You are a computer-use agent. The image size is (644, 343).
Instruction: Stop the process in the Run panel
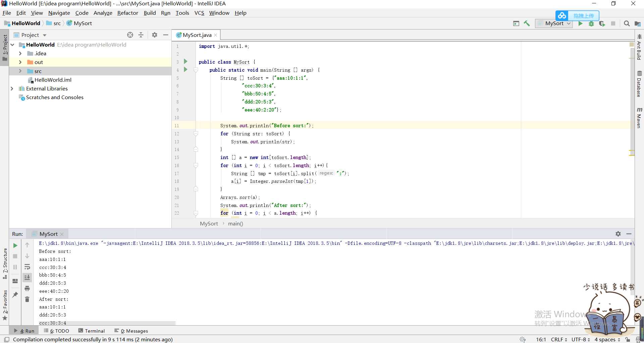(15, 256)
